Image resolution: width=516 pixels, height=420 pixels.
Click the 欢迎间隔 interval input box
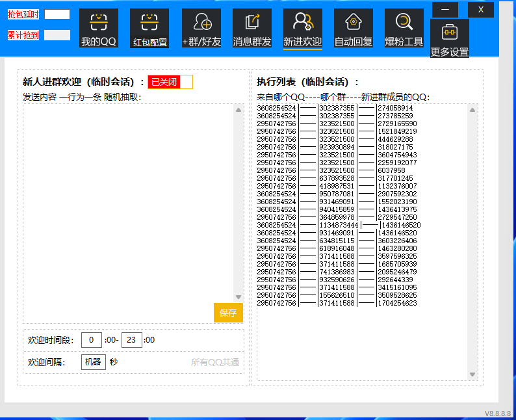click(x=94, y=362)
